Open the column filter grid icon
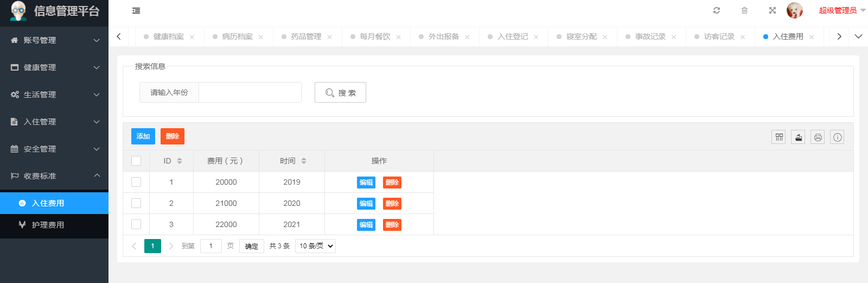This screenshot has width=868, height=283. pos(779,137)
